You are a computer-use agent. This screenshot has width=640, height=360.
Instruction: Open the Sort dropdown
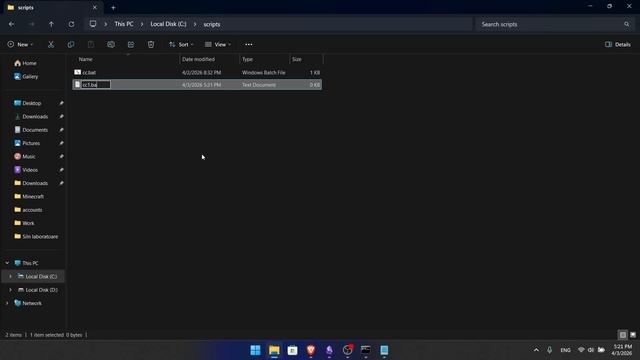click(x=181, y=44)
